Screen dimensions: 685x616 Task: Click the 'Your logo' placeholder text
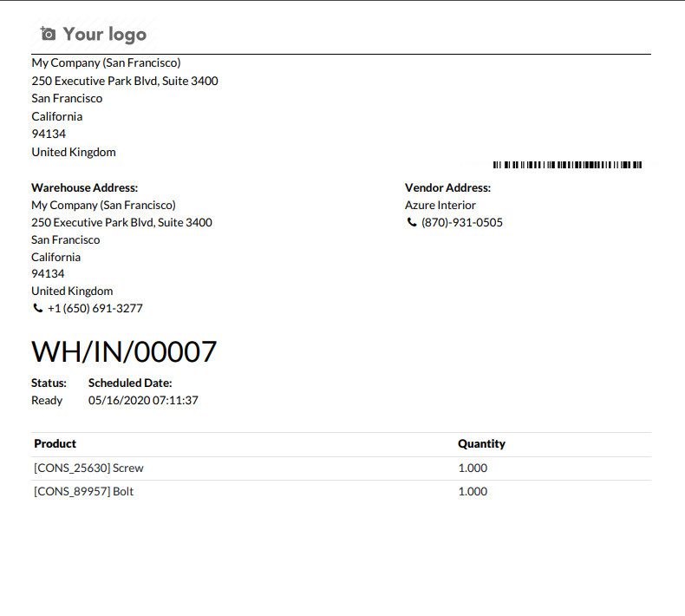[104, 35]
